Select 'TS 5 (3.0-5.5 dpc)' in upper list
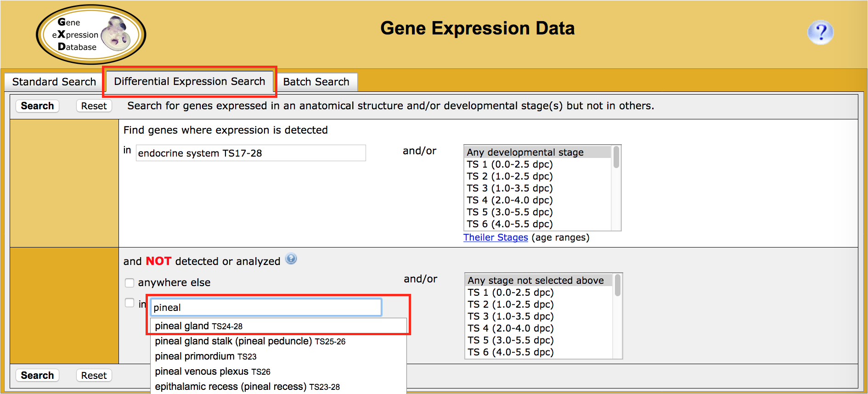The width and height of the screenshot is (868, 394). pyautogui.click(x=538, y=212)
